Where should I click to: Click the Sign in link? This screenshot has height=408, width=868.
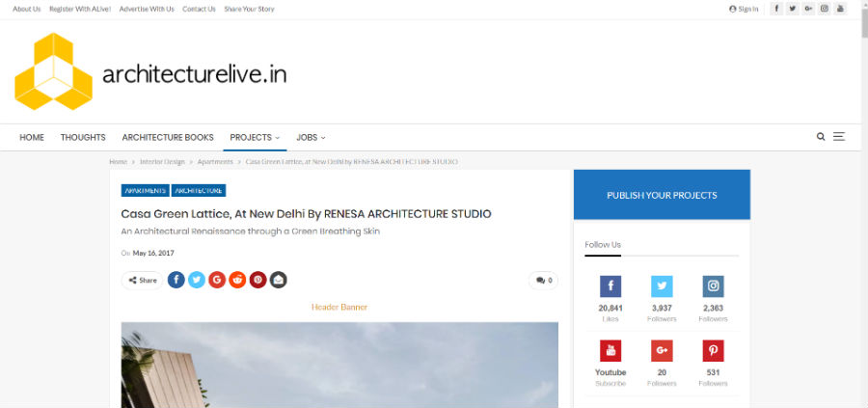click(x=744, y=9)
